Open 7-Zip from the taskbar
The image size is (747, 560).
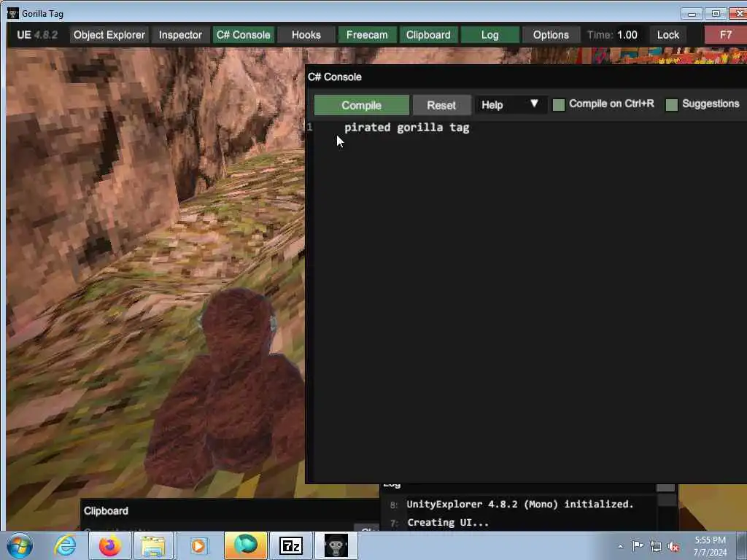pyautogui.click(x=290, y=545)
